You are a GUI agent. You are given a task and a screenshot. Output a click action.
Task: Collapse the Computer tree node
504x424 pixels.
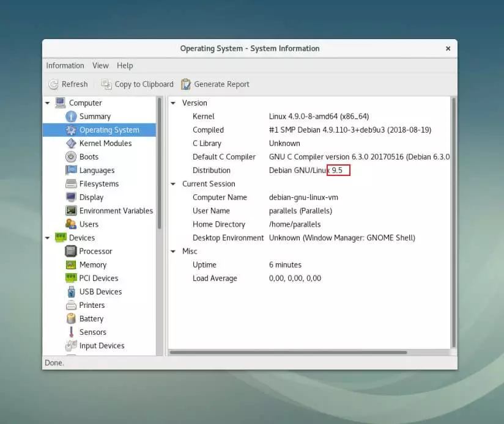tap(48, 103)
